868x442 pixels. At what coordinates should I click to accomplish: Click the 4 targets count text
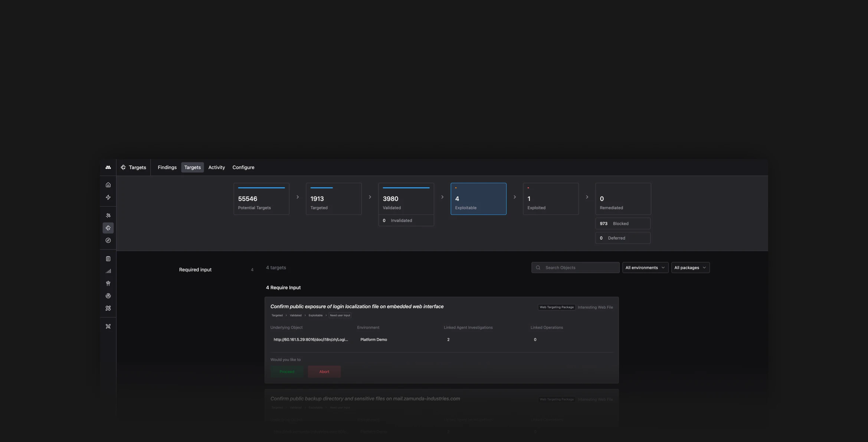276,268
